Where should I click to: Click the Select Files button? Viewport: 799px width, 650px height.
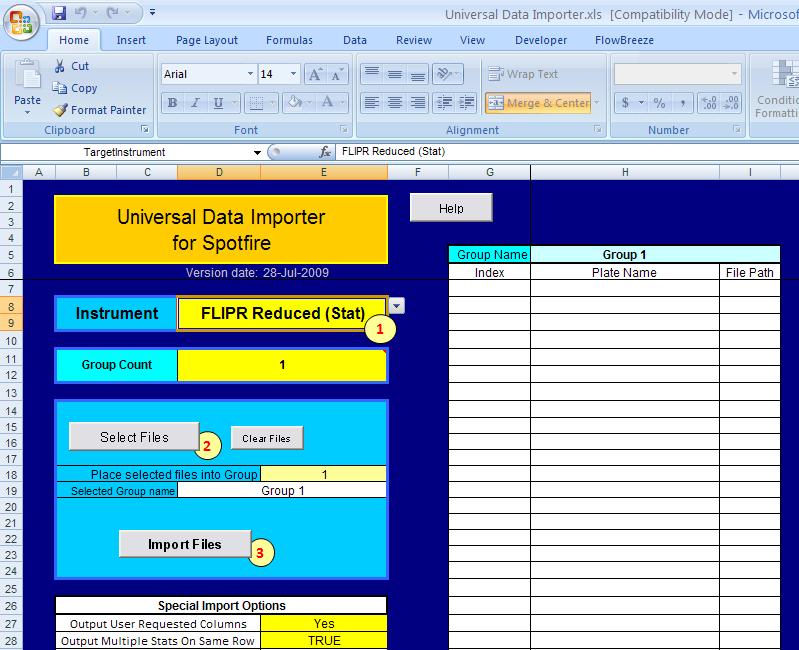click(x=134, y=437)
